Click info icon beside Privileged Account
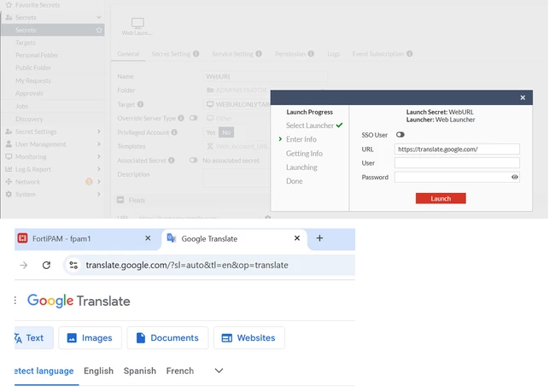Screen dimensions: 555x392 (x=174, y=132)
